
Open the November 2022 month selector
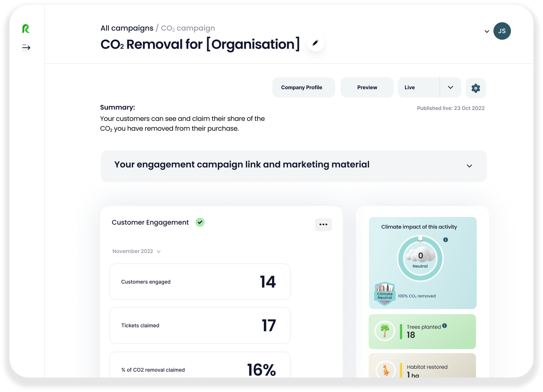[136, 251]
